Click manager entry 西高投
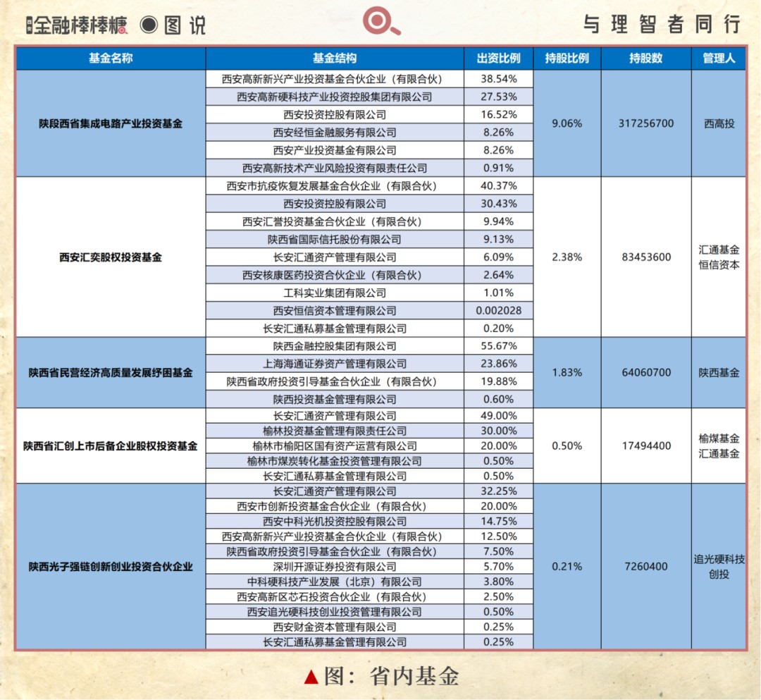761x700 pixels. point(720,123)
